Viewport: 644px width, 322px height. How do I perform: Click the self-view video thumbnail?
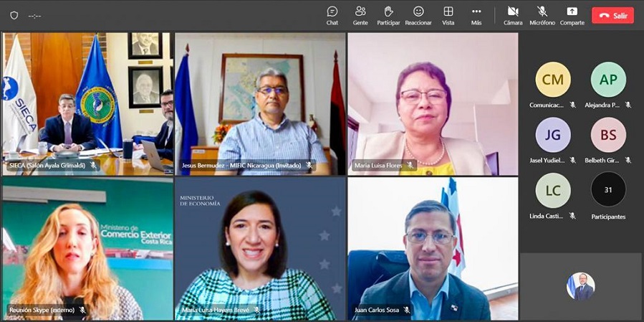point(580,286)
